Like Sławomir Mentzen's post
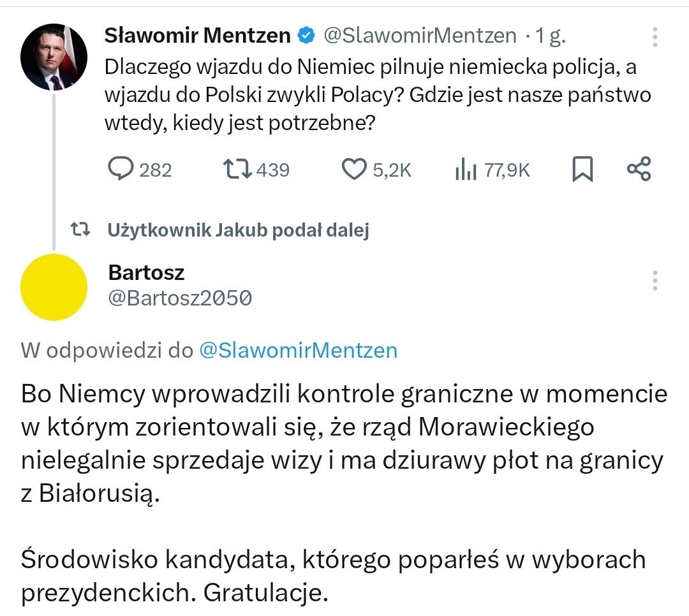Viewport: 689px width, 616px height. 354,169
